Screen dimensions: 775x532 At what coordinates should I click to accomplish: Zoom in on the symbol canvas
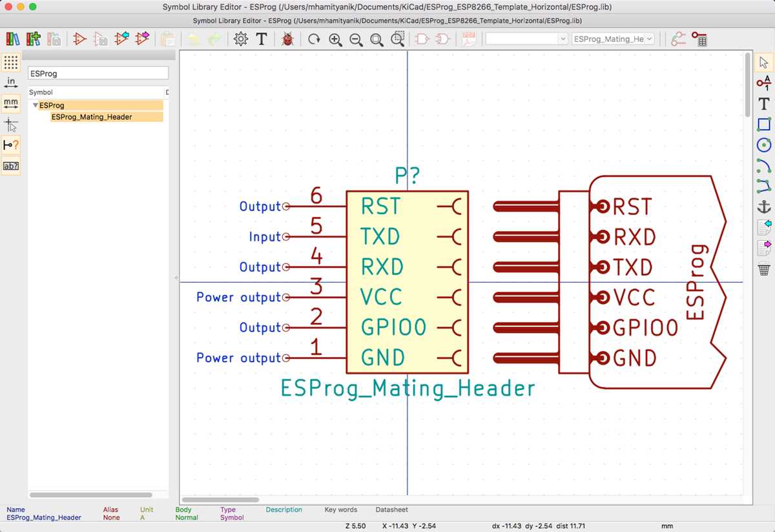pyautogui.click(x=335, y=39)
